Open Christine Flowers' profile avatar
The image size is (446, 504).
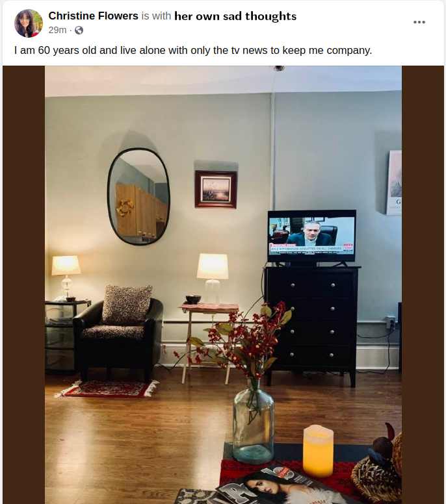tap(29, 23)
